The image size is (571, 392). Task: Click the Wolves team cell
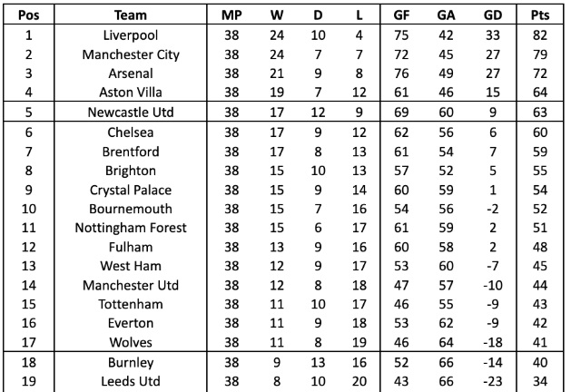[x=131, y=342]
